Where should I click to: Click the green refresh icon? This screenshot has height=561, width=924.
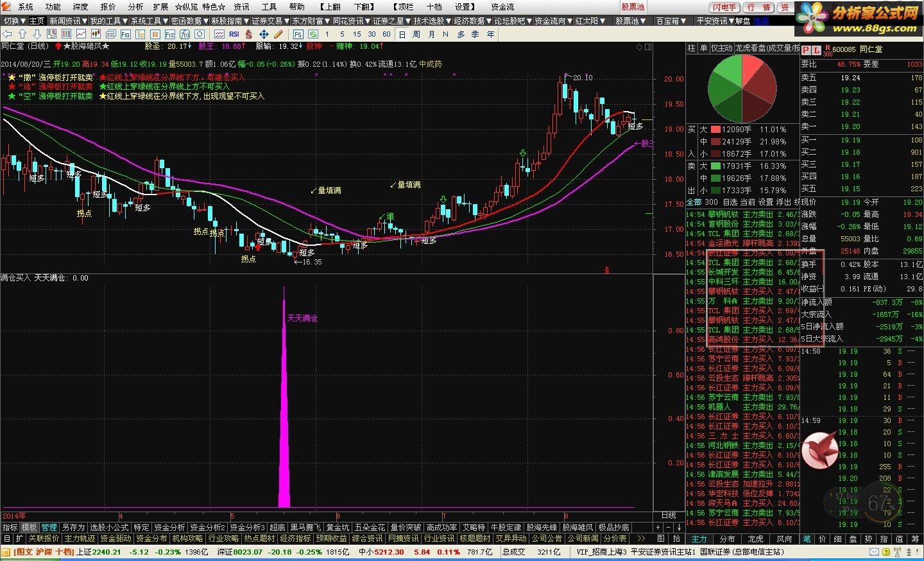(312, 34)
